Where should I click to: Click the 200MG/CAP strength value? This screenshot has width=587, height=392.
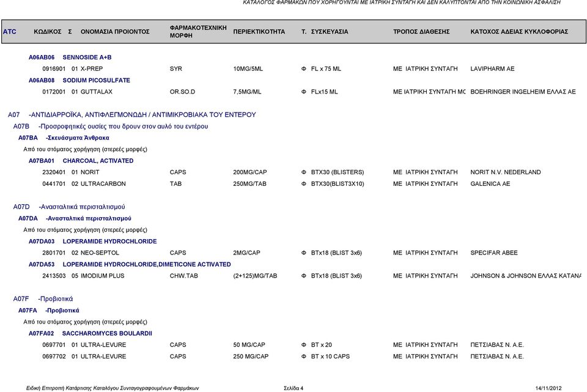point(249,172)
